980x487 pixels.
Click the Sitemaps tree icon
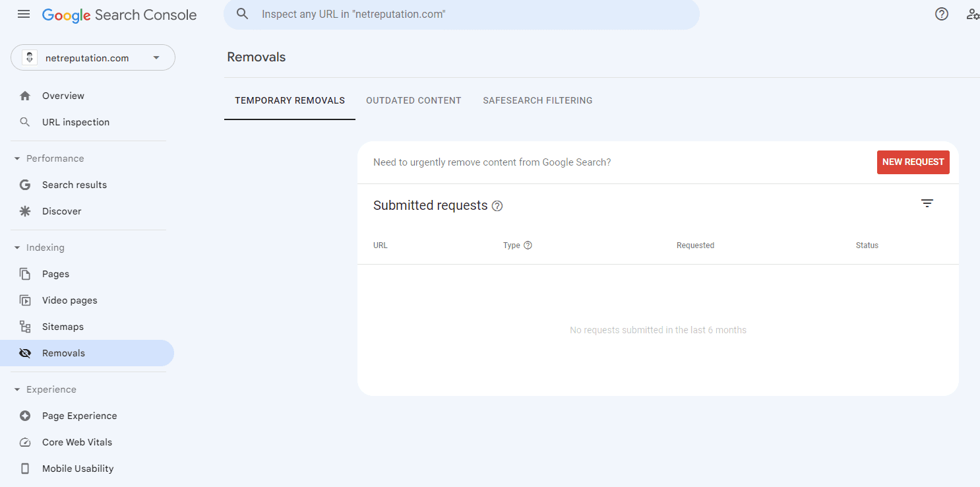25,326
